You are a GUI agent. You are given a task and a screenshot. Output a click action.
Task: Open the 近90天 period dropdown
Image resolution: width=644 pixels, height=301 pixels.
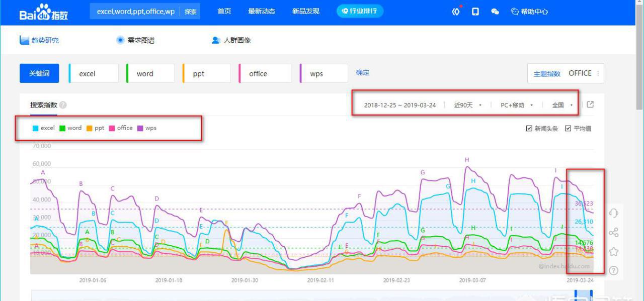(468, 105)
